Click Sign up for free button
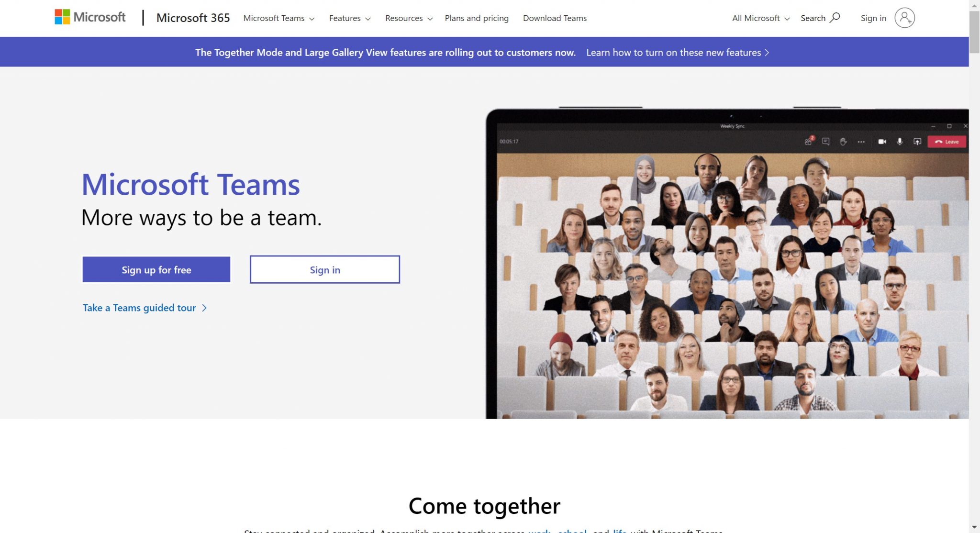Screen dimensions: 980x533 click(156, 269)
